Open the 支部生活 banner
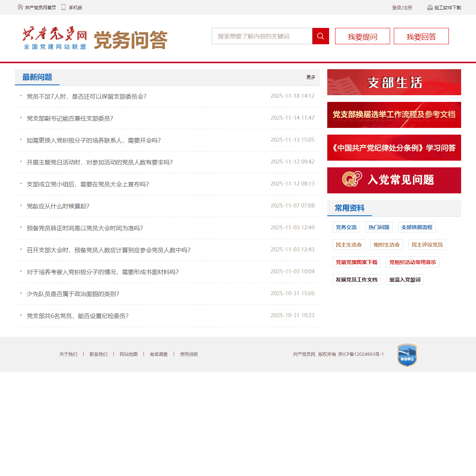This screenshot has height=476, width=476. pos(394,82)
